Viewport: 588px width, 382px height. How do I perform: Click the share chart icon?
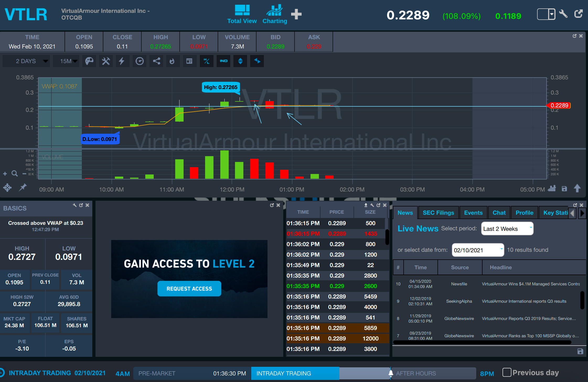157,61
